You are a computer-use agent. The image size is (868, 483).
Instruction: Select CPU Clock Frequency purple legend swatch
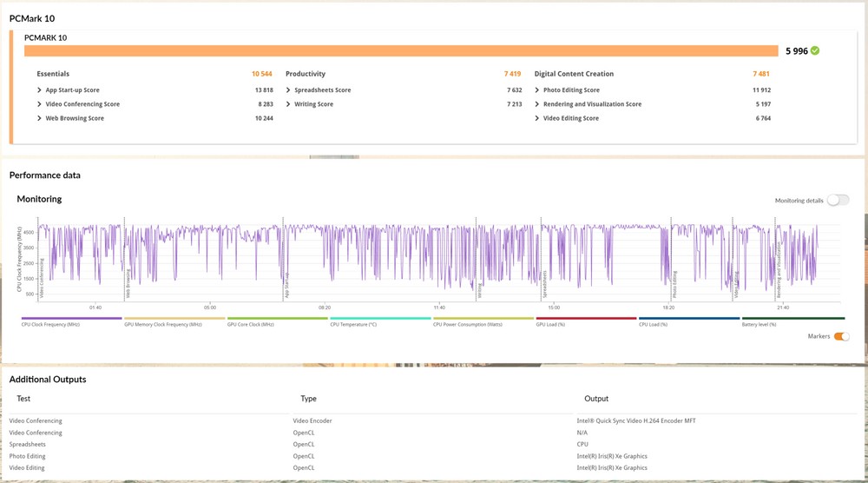tap(71, 319)
